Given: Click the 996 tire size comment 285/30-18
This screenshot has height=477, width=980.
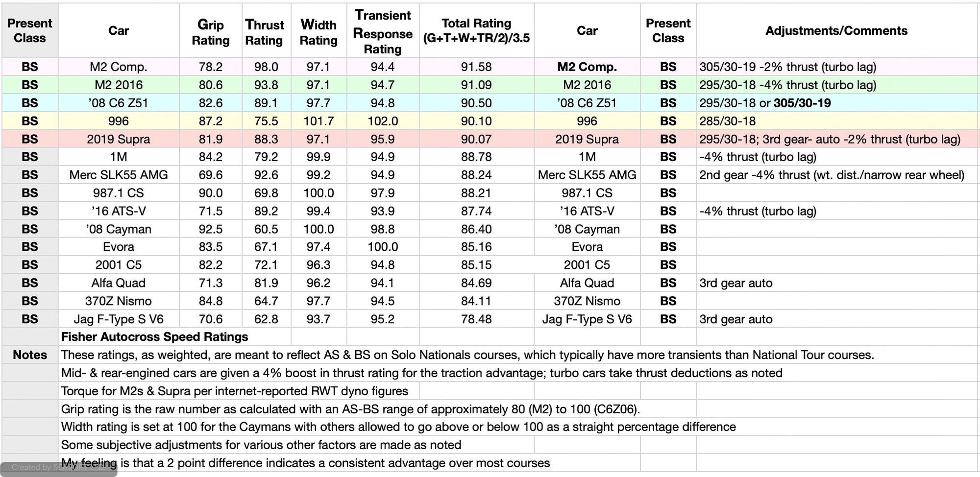Looking at the screenshot, I should [x=728, y=121].
